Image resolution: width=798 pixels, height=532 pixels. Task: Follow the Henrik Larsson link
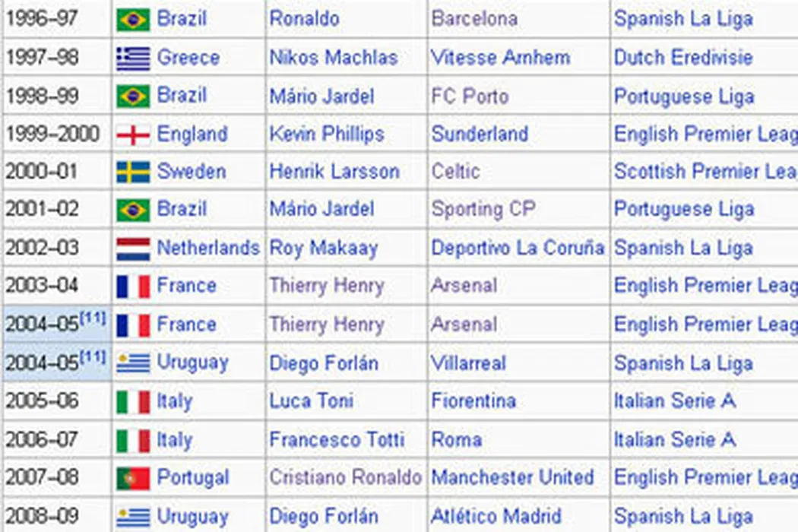point(334,172)
